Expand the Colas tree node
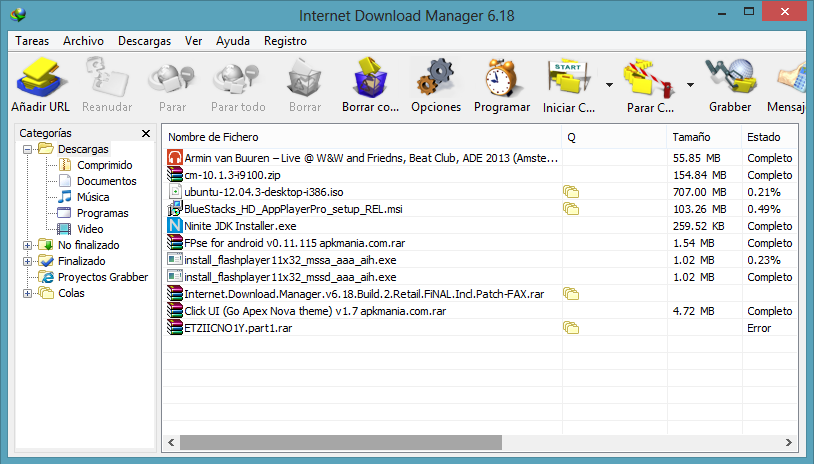 (28, 293)
